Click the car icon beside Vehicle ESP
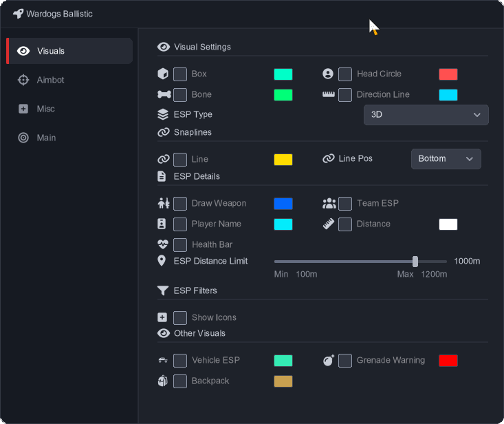This screenshot has height=424, width=504. click(x=163, y=360)
